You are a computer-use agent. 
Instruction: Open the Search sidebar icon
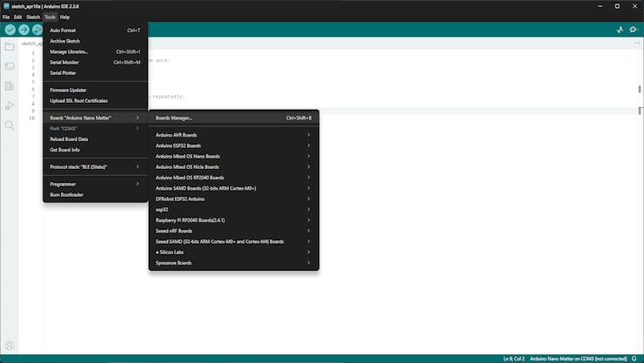[10, 125]
